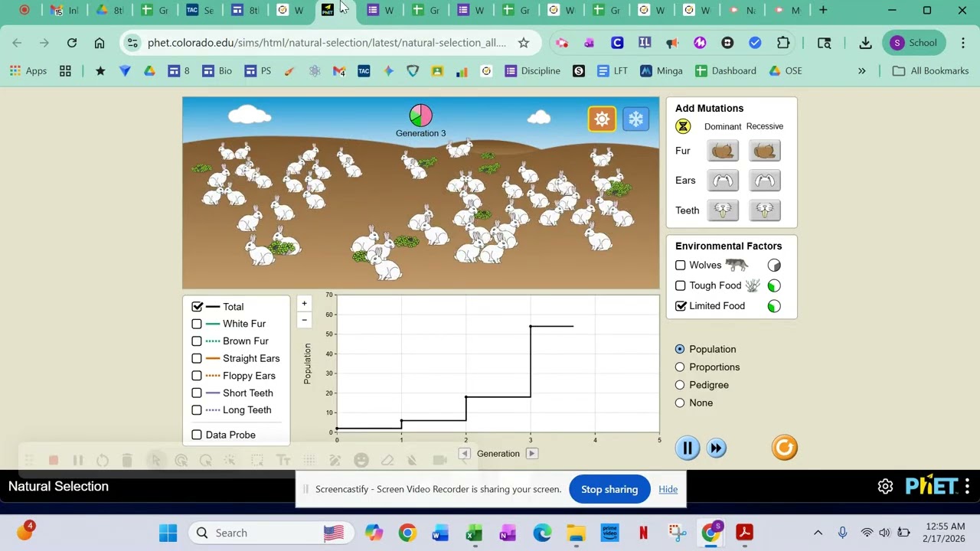
Task: Zoom out the population graph
Action: point(304,320)
